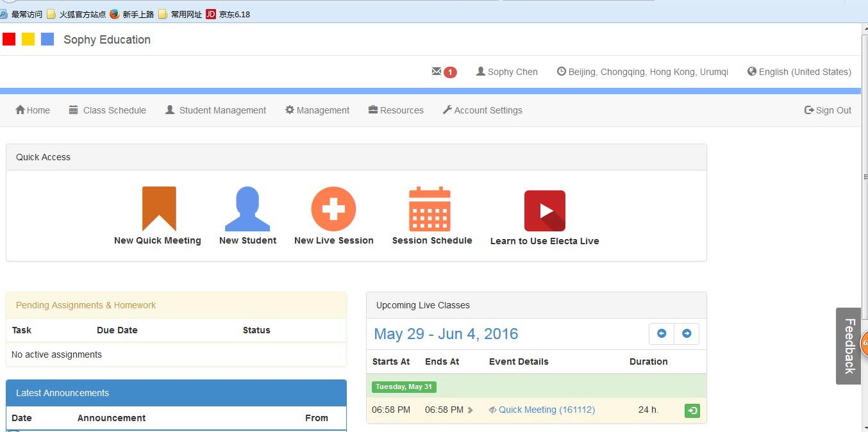Open Account Settings menu

pyautogui.click(x=482, y=110)
